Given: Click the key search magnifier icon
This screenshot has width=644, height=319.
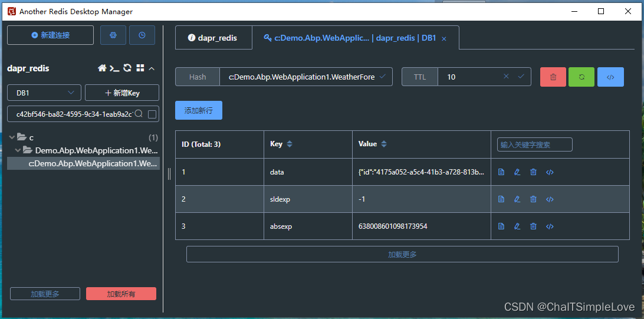Looking at the screenshot, I should (139, 114).
